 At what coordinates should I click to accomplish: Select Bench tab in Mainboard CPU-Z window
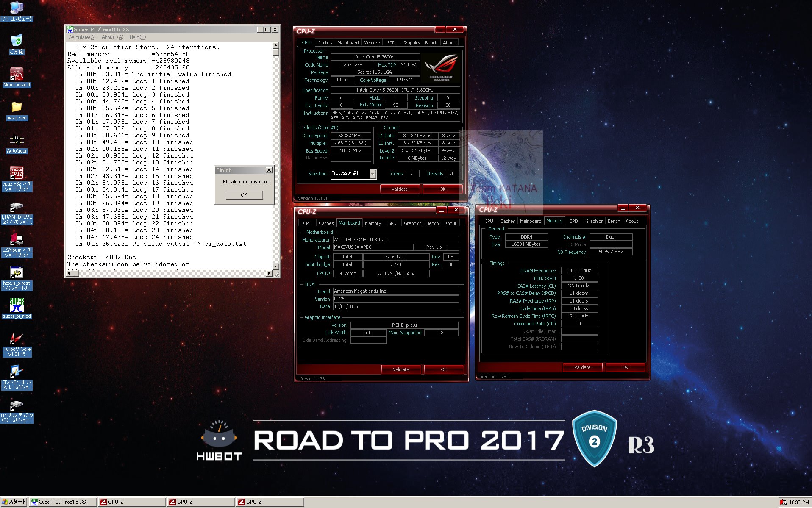point(432,223)
